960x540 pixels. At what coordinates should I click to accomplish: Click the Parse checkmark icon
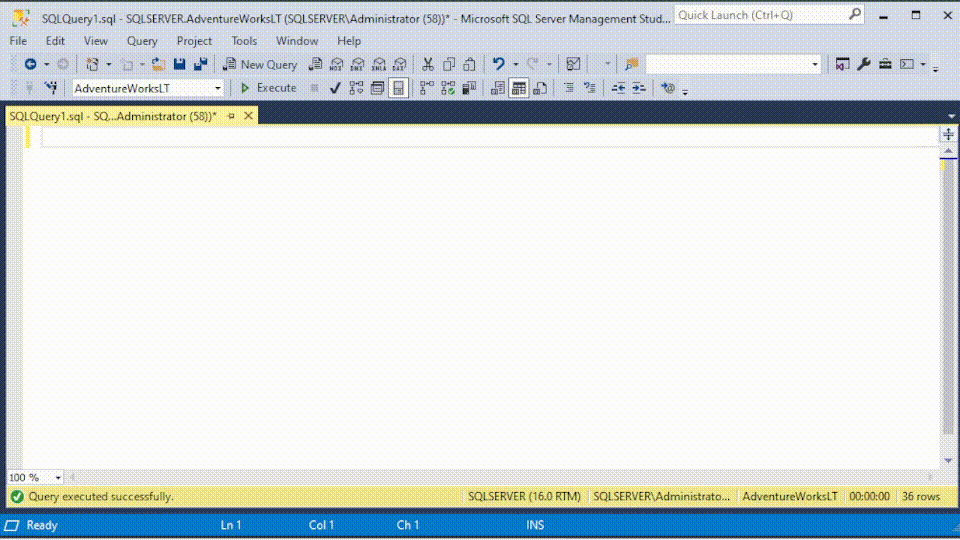pos(335,88)
